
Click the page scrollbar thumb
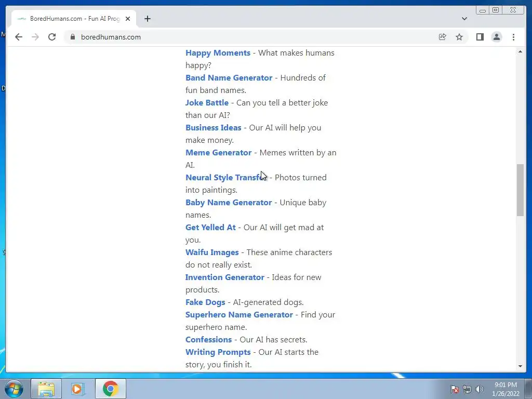click(520, 190)
